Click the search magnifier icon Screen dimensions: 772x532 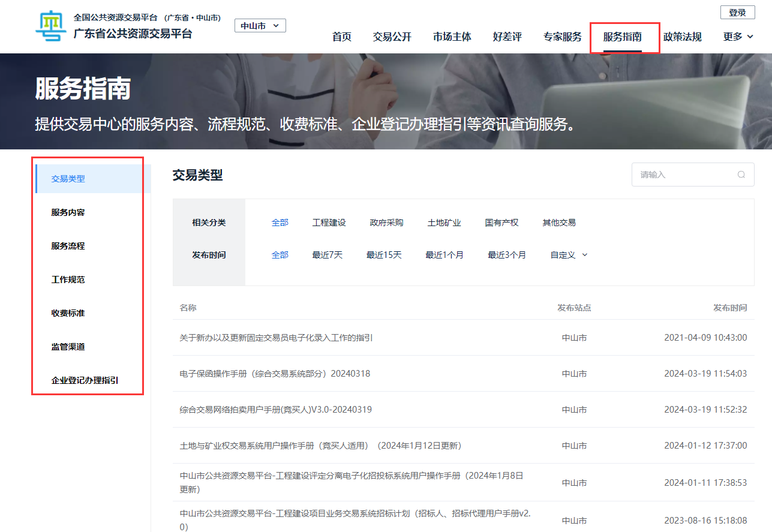tap(741, 175)
